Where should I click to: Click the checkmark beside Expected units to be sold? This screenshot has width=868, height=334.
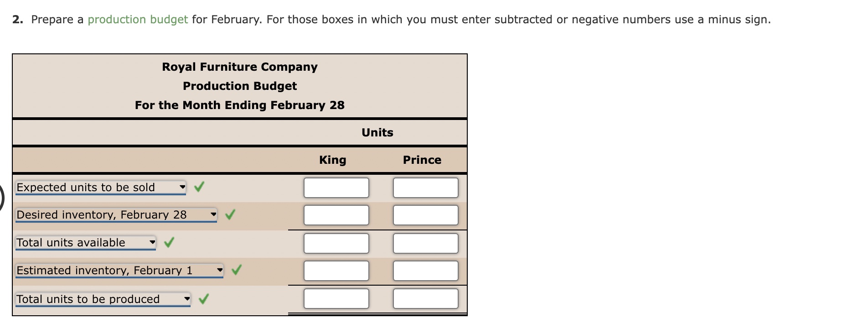click(199, 187)
